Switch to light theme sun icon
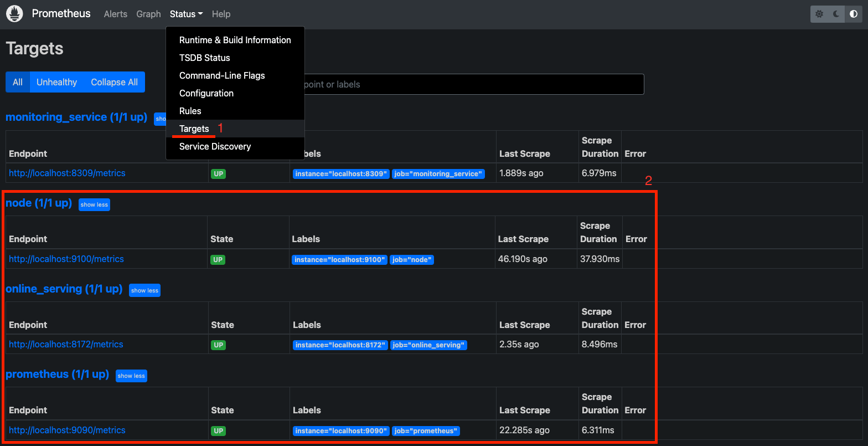The height and width of the screenshot is (446, 868). click(819, 14)
